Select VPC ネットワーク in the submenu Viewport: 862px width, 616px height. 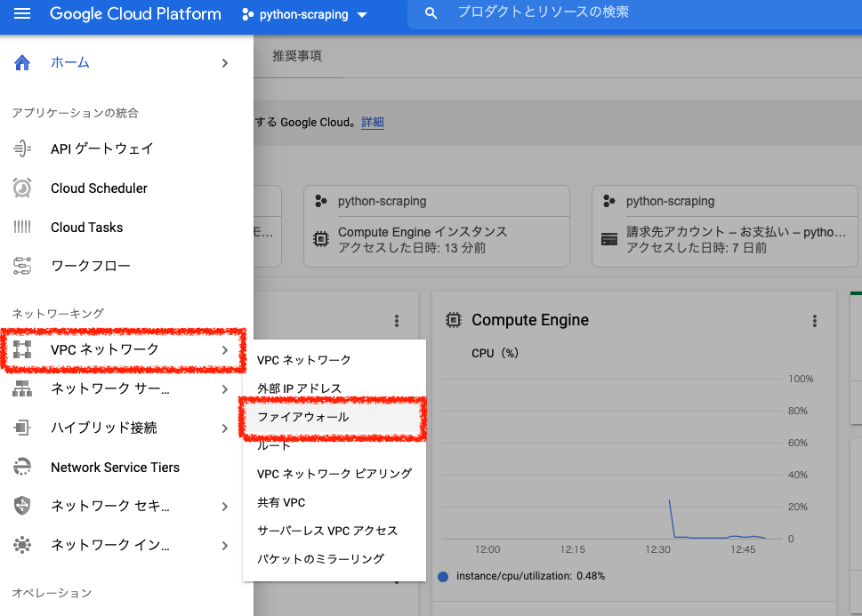click(x=334, y=360)
